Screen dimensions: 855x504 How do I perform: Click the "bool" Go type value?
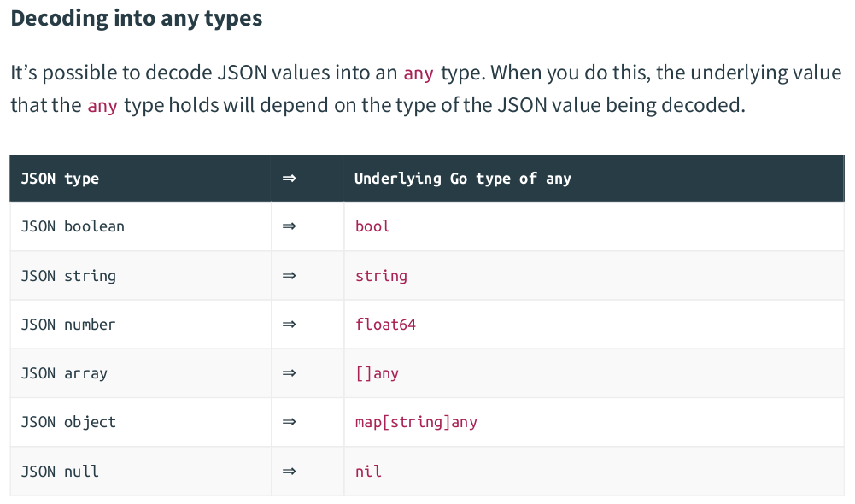[372, 226]
